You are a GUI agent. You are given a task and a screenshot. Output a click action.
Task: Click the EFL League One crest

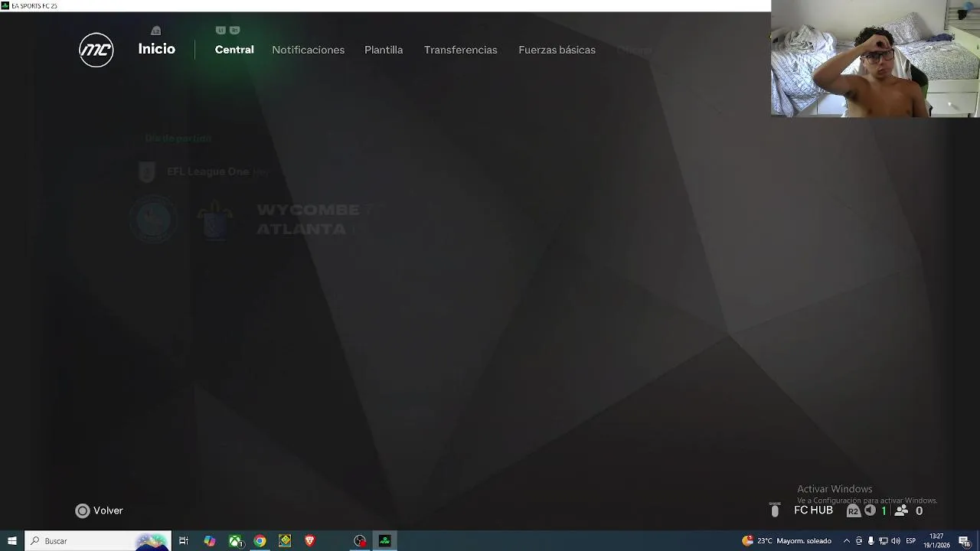tap(147, 172)
